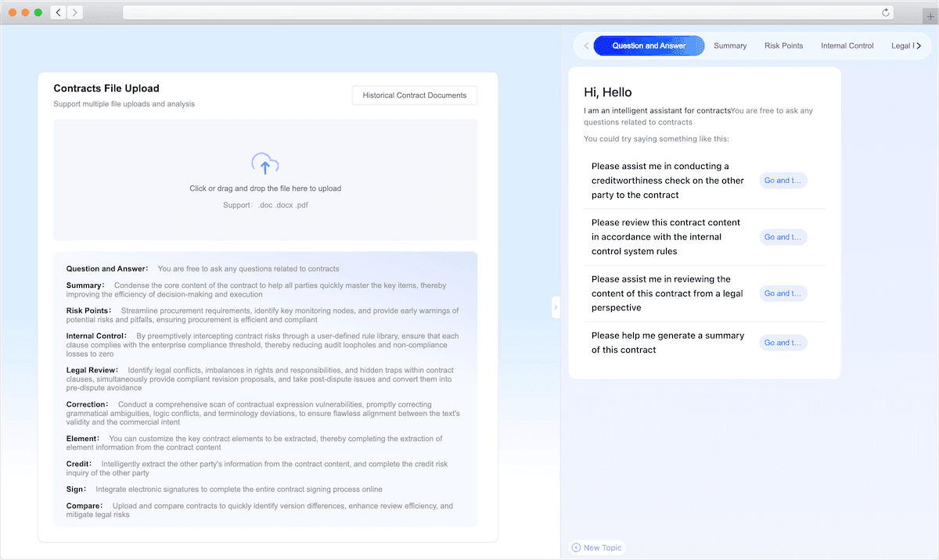This screenshot has height=560, width=939.
Task: Select the generate a summary suggestion
Action: (x=667, y=343)
